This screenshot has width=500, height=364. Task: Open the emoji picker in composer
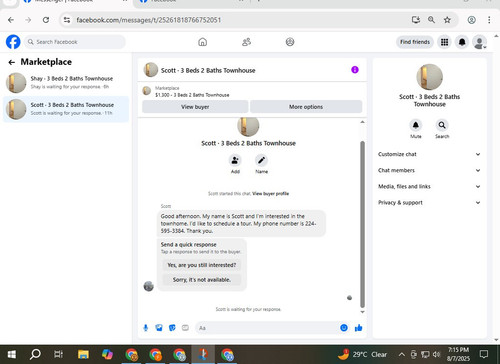[x=344, y=328]
